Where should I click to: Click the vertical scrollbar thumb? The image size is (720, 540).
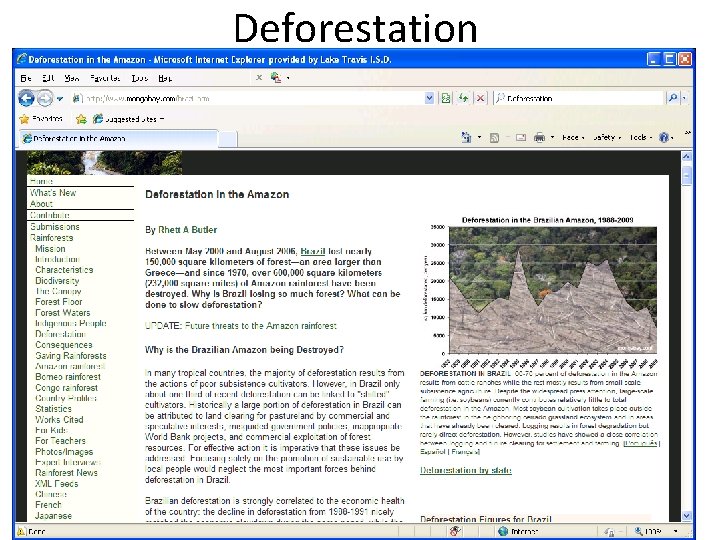coord(686,174)
